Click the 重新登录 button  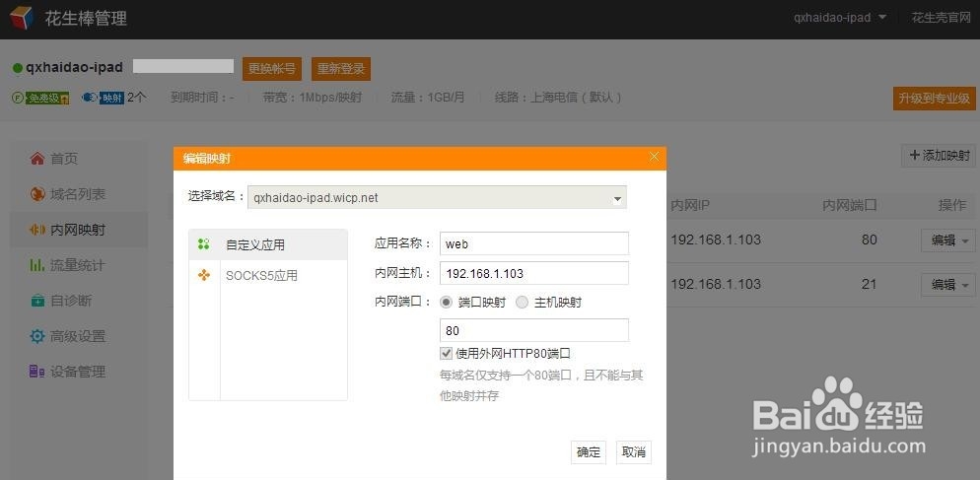coord(340,69)
